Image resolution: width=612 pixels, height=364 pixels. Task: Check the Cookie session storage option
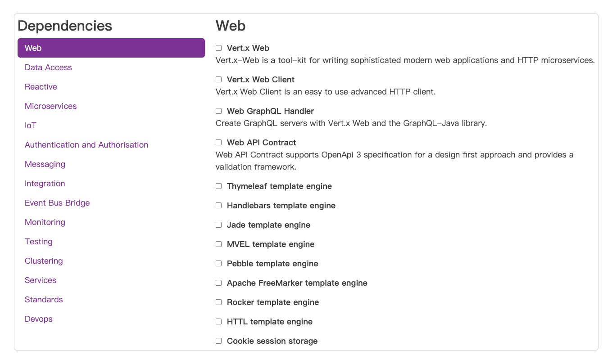(218, 341)
